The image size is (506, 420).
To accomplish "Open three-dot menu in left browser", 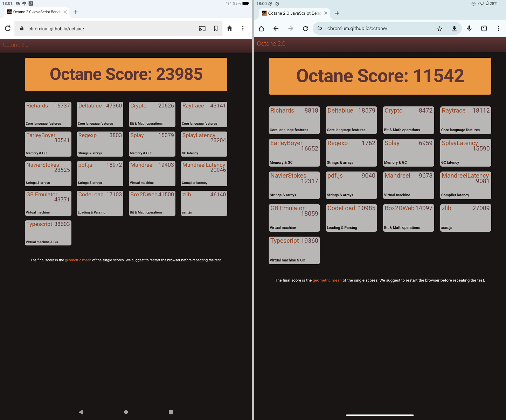I will (243, 28).
